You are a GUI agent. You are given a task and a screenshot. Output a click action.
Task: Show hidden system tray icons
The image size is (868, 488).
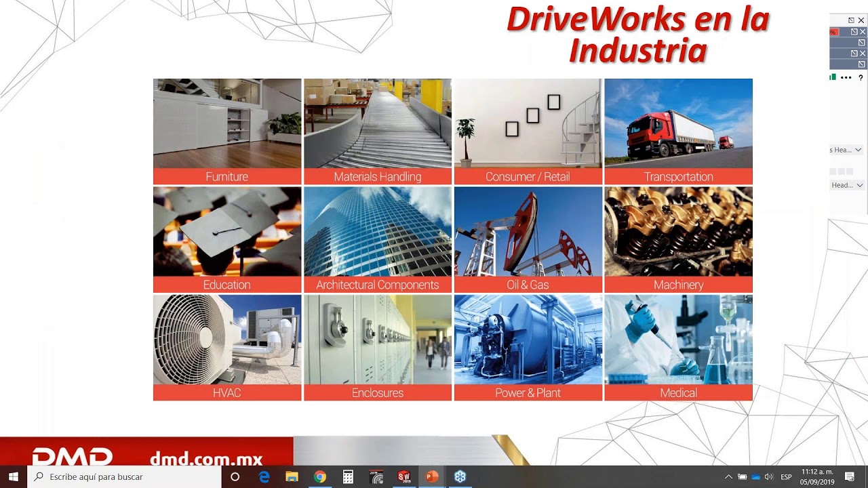pyautogui.click(x=728, y=476)
